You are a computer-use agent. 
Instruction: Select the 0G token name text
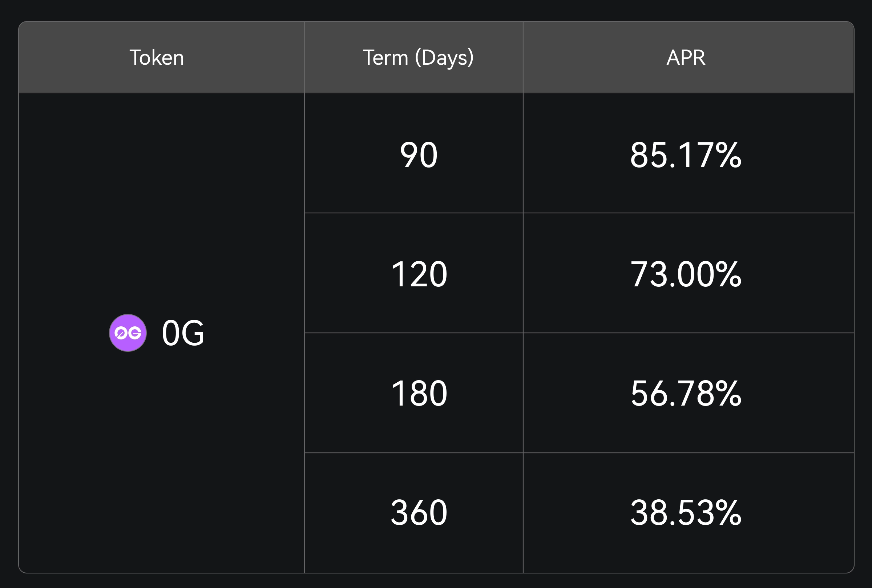(183, 333)
